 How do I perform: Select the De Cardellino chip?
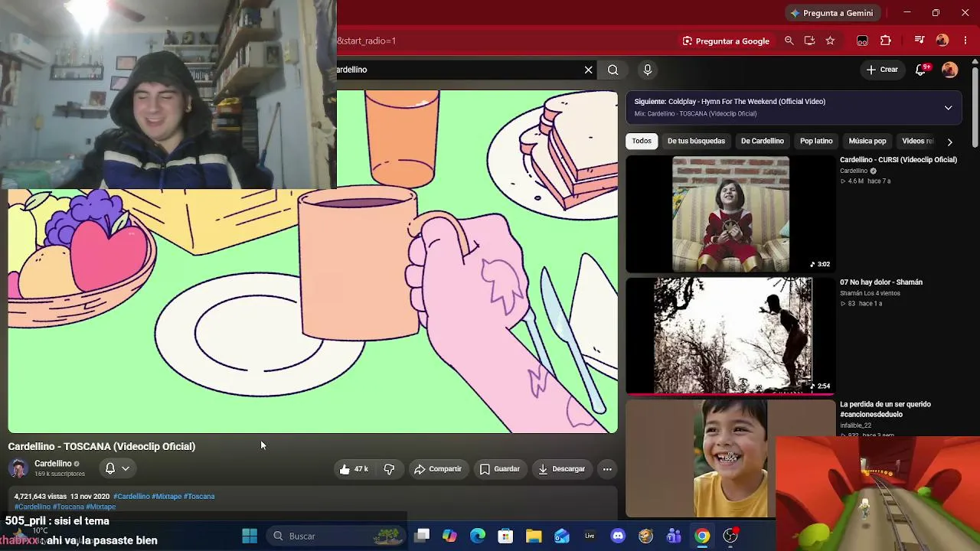click(x=762, y=141)
